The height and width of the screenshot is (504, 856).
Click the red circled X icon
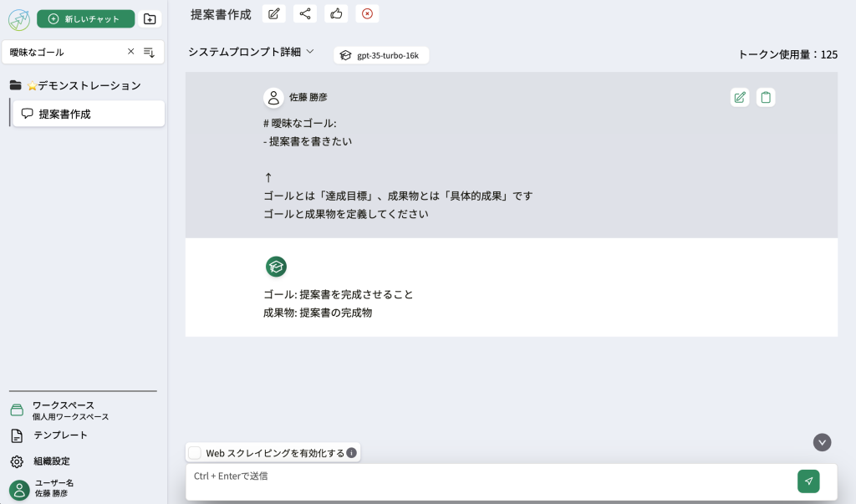pos(367,13)
